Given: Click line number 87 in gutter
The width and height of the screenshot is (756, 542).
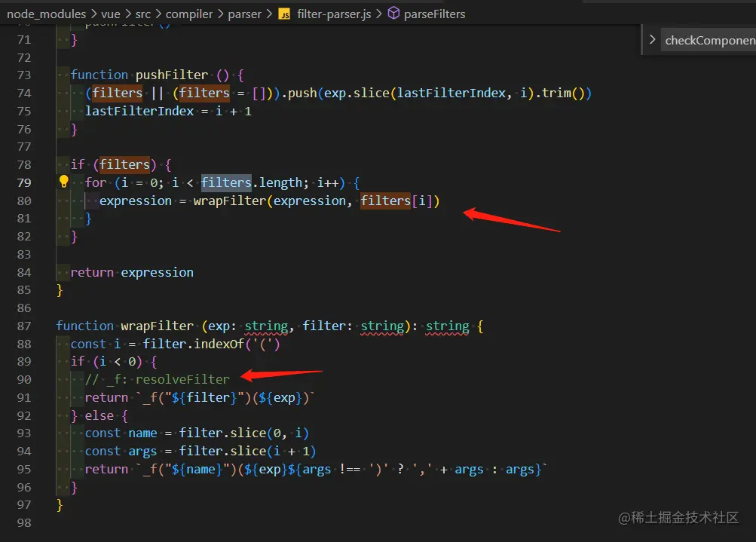Looking at the screenshot, I should (x=24, y=326).
